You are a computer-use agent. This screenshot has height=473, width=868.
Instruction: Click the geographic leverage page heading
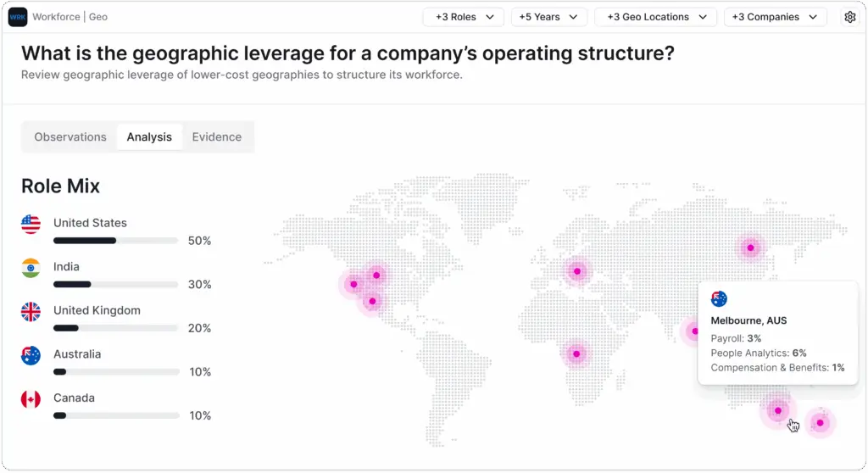click(348, 53)
